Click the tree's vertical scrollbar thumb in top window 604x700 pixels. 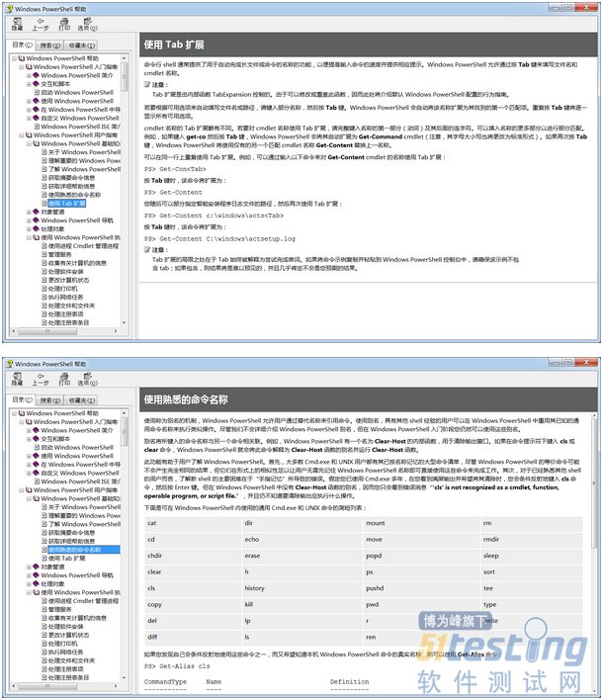coord(125,77)
